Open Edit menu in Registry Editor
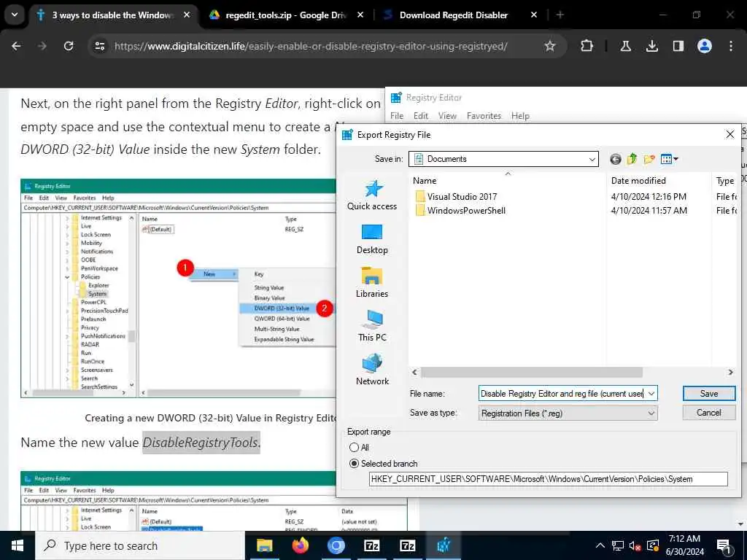The image size is (747, 560). point(421,116)
